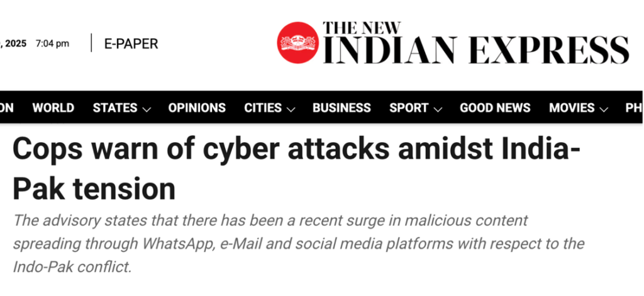The image size is (644, 296).
Task: Click the 2025 date text
Action: click(16, 43)
